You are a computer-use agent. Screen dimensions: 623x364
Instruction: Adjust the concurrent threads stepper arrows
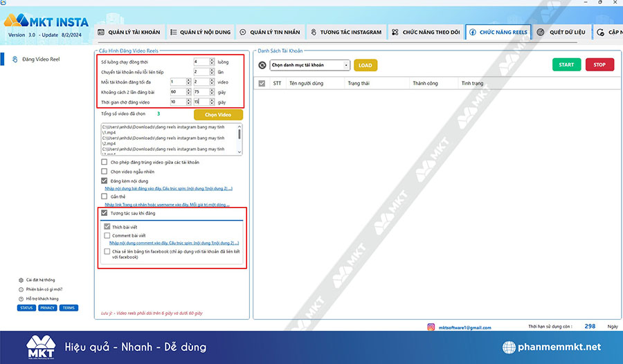[x=212, y=62]
